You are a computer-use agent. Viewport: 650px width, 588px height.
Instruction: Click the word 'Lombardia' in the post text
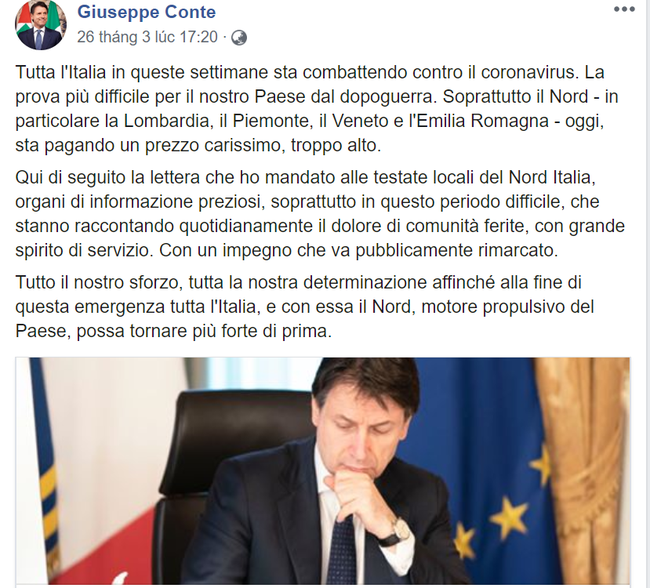pos(166,121)
